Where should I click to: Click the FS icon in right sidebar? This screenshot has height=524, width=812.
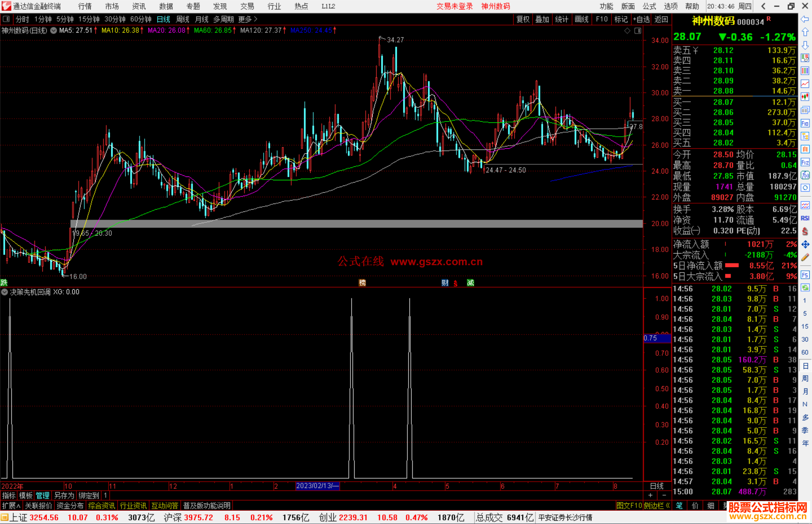pos(805,275)
